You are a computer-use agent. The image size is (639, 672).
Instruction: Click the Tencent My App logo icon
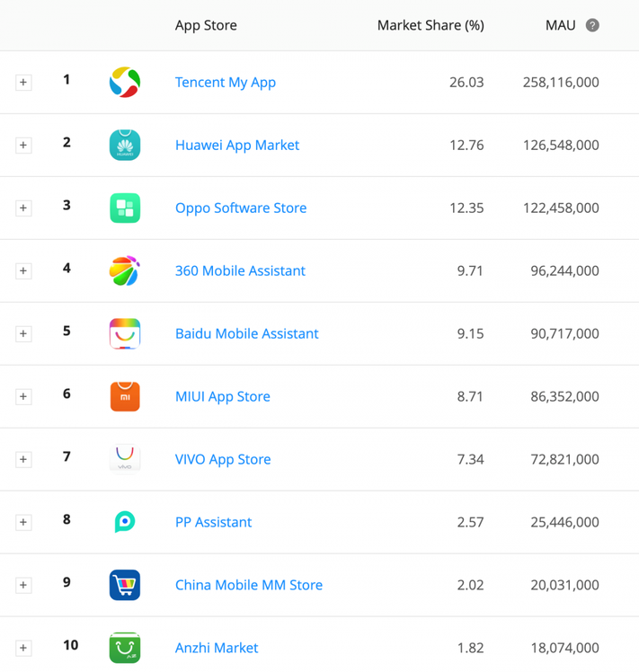point(125,83)
